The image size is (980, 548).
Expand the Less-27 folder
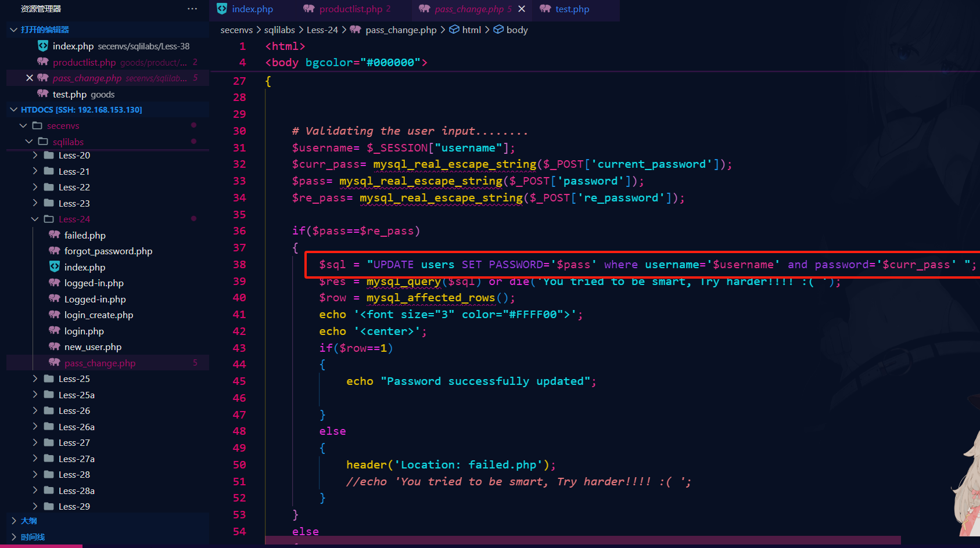[35, 442]
